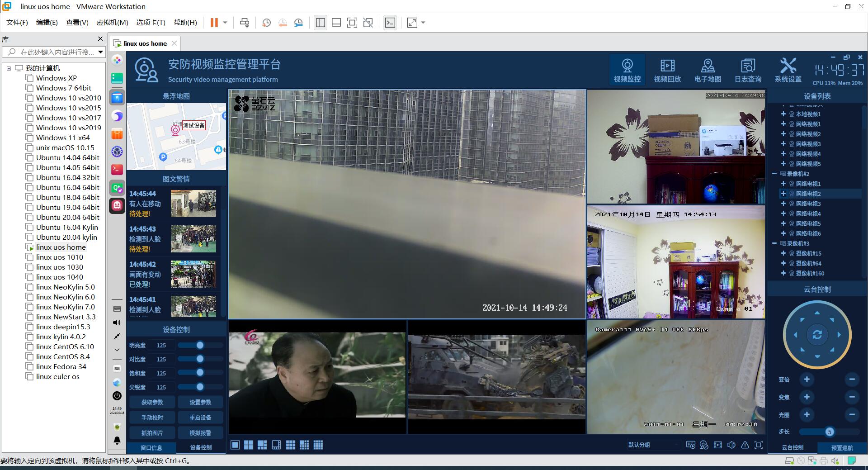Move PTZ camera down with arrow
The height and width of the screenshot is (470, 868).
click(x=817, y=356)
